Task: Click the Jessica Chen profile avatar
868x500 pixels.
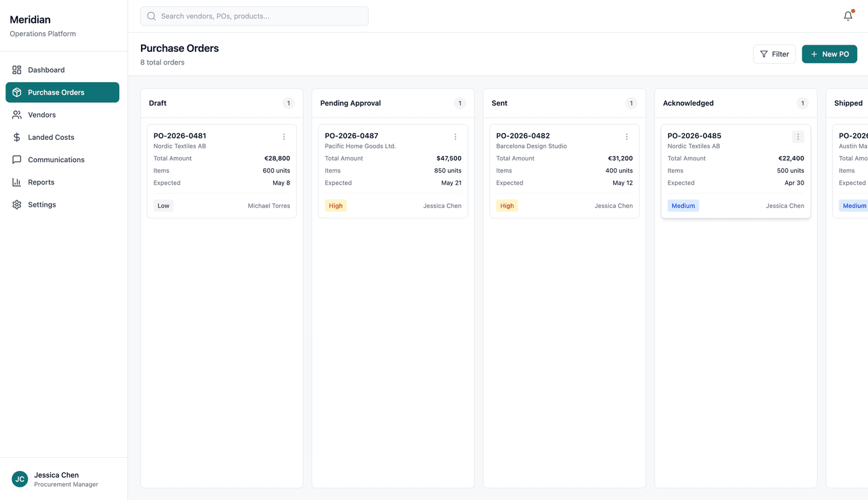Action: pos(19,479)
